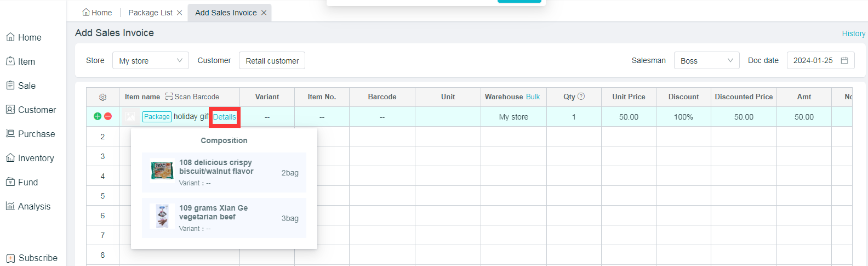Click the crispy biscuit product thumbnail
Viewport: 868px width, 266px height.
click(x=162, y=171)
